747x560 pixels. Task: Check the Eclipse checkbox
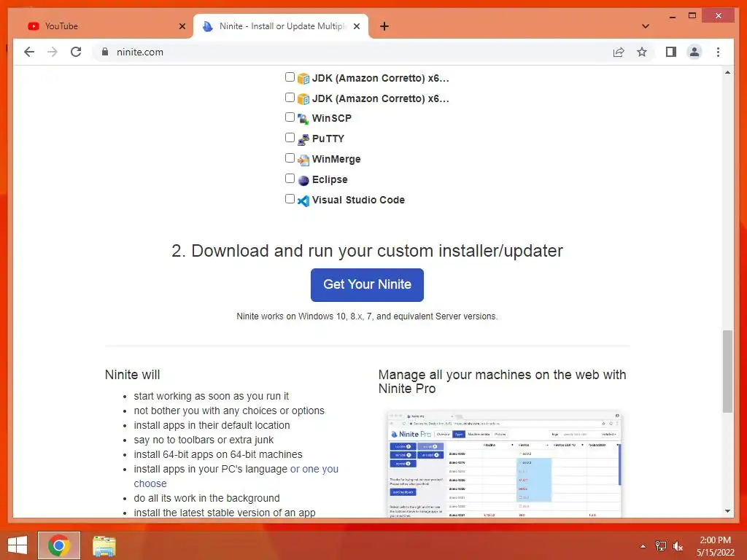[290, 179]
